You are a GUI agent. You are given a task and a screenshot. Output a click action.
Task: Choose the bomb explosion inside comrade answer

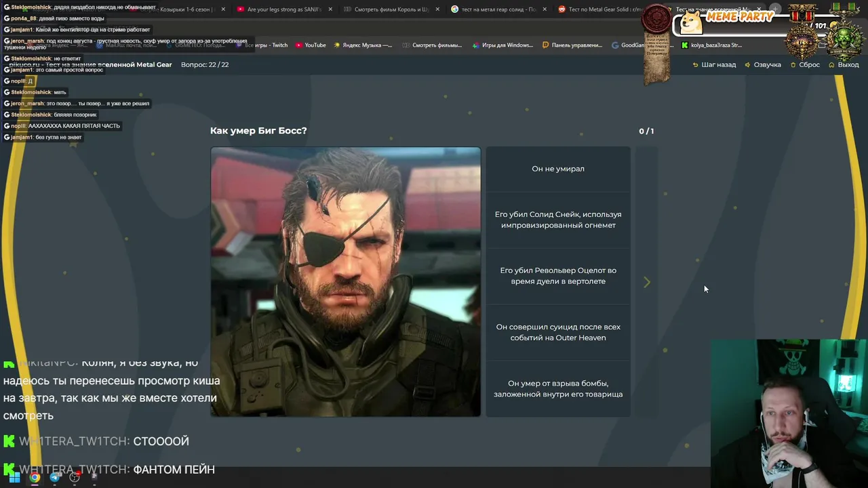(558, 388)
